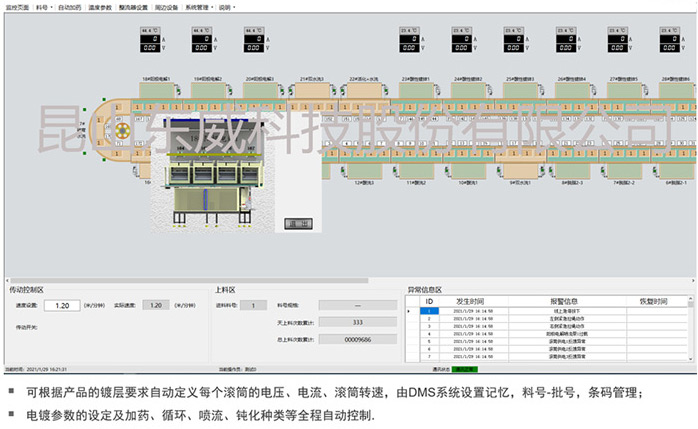The width and height of the screenshot is (698, 429).
Task: Select 整流器设置 in the menu bar
Action: 134,6
